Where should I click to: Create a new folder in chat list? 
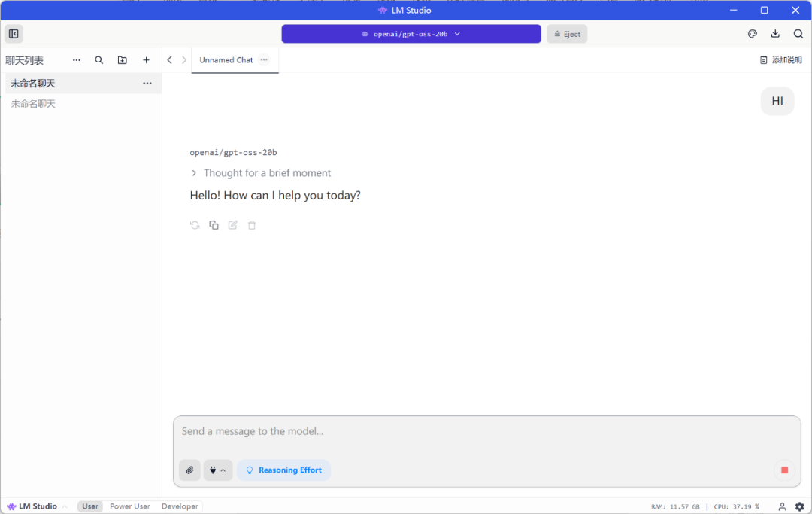click(x=123, y=60)
